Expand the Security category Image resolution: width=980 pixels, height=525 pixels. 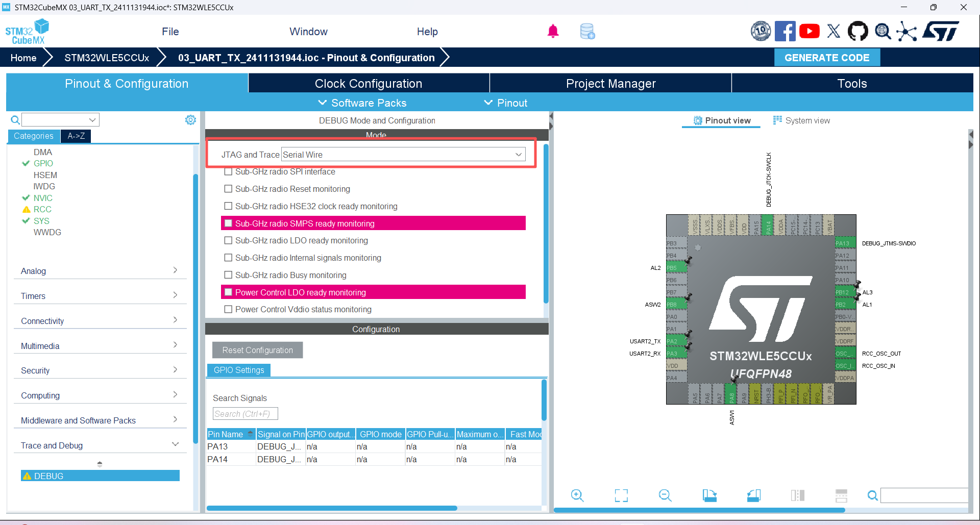click(100, 370)
